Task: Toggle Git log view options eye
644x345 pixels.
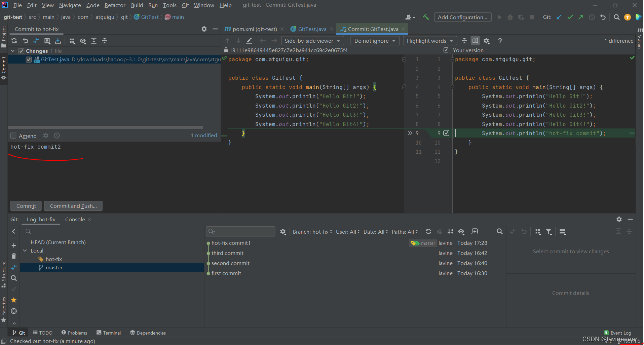Action: (461, 231)
